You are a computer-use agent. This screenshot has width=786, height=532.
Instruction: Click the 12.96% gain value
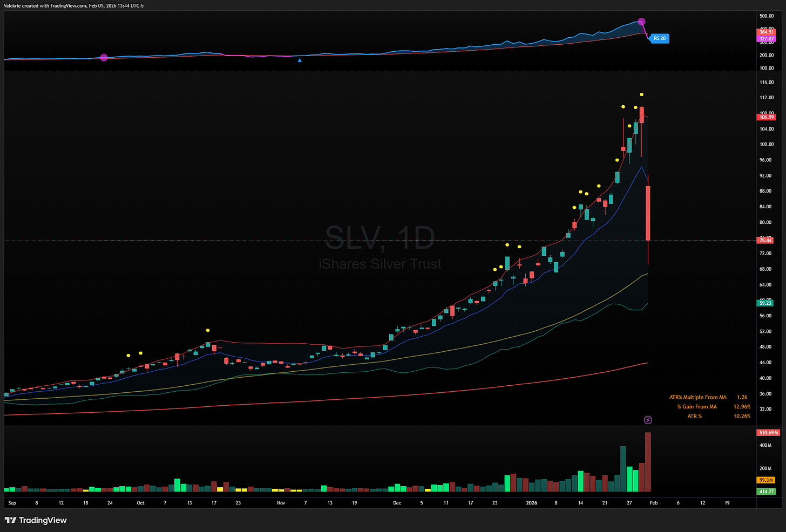[x=742, y=407]
